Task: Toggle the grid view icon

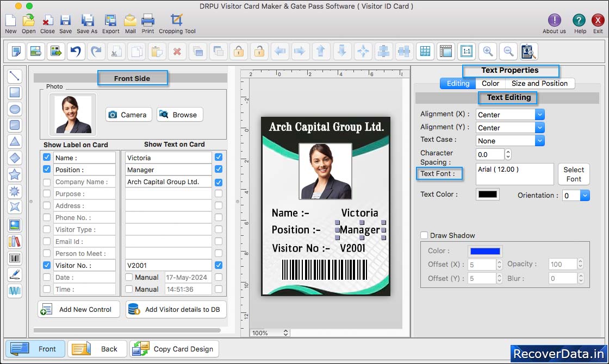Action: point(425,51)
